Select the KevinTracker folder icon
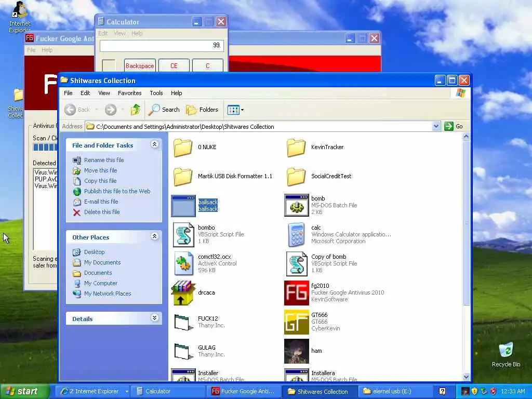The width and height of the screenshot is (532, 399). coord(296,147)
